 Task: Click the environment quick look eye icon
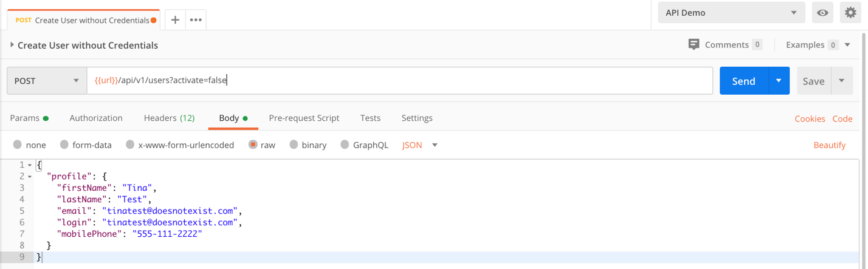click(822, 13)
